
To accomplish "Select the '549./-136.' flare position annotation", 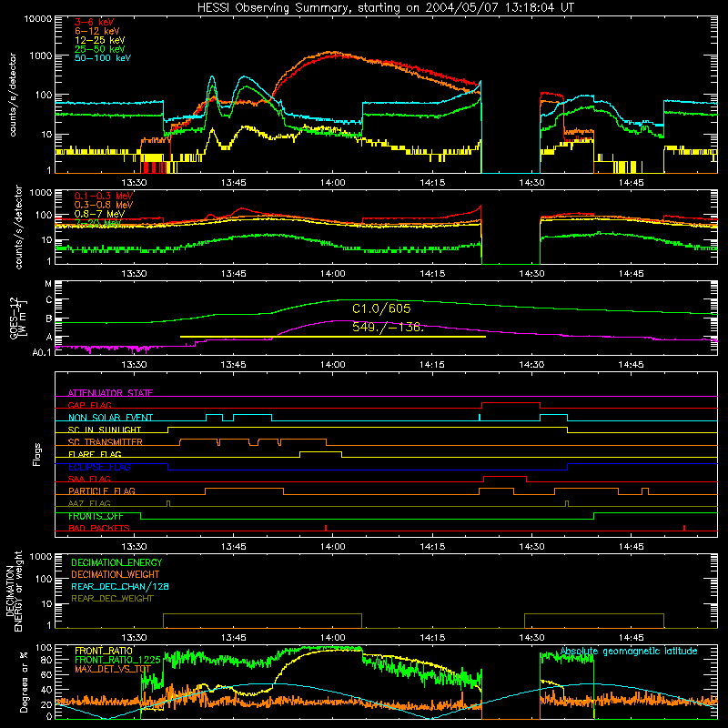I will point(389,328).
